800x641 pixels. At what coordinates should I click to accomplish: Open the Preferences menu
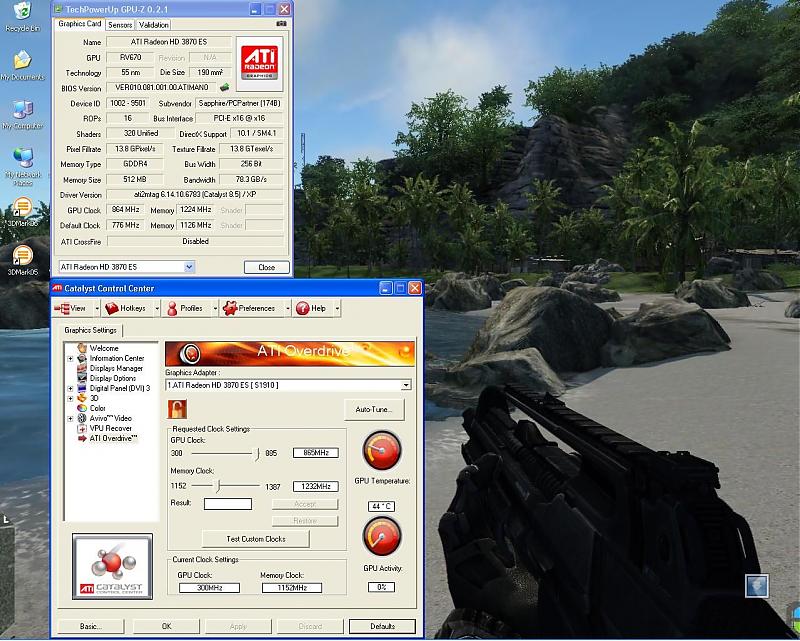(x=250, y=309)
